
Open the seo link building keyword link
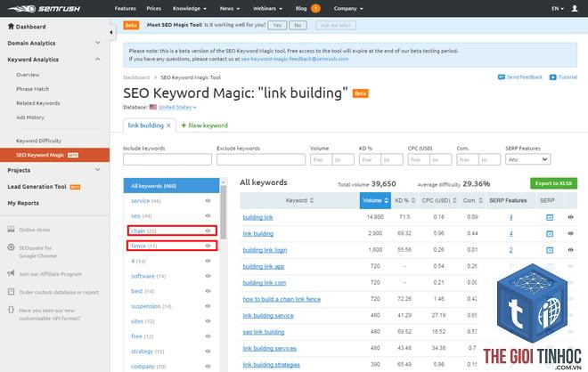coord(264,332)
